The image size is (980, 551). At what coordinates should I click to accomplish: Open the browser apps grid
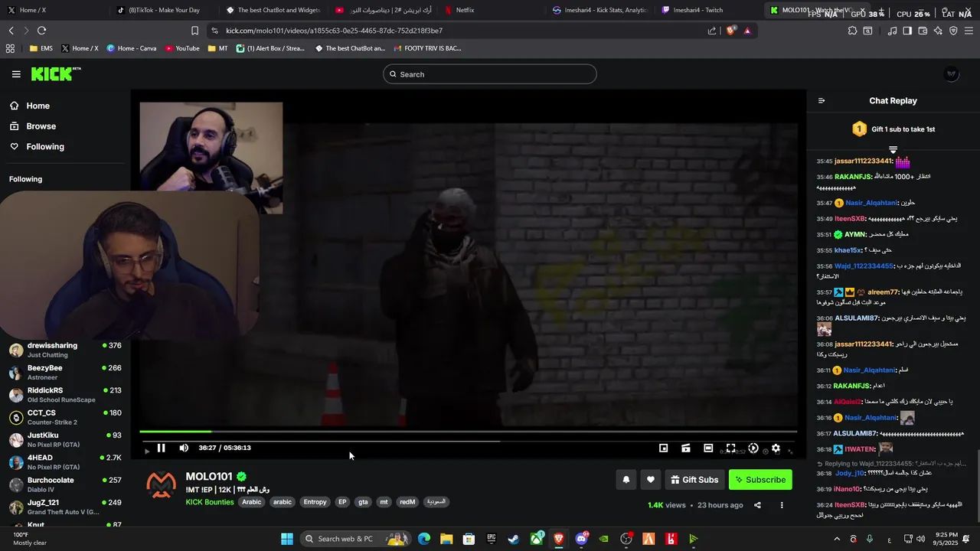[x=10, y=48]
